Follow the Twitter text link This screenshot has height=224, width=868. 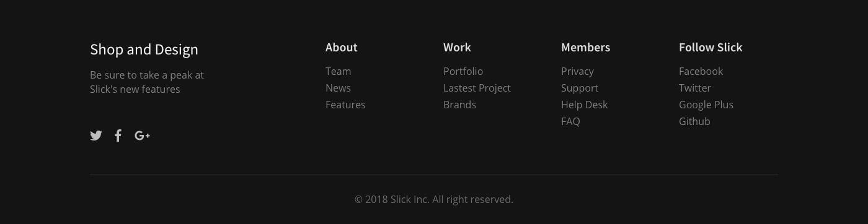coord(695,88)
